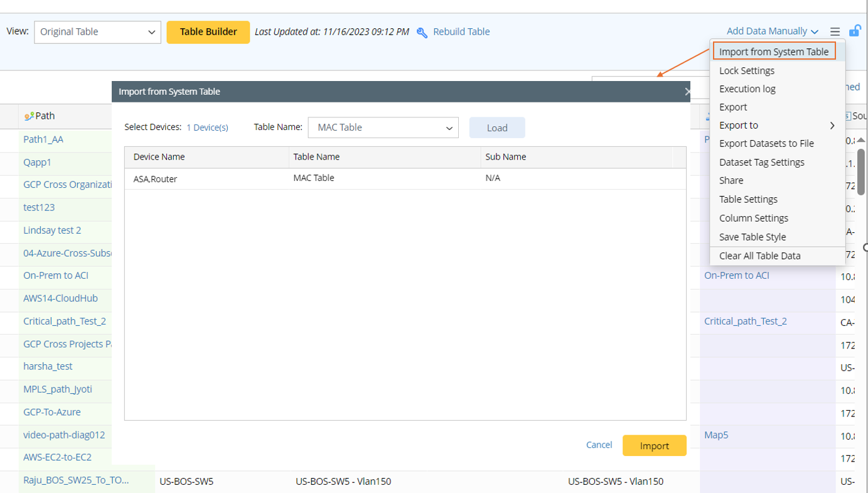Click the yellow Table Builder button

pyautogui.click(x=208, y=31)
